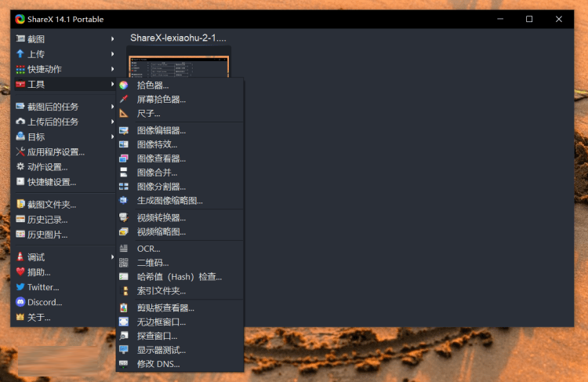This screenshot has width=588, height=382.
Task: Click the 修改 DNS icon
Action: (123, 364)
